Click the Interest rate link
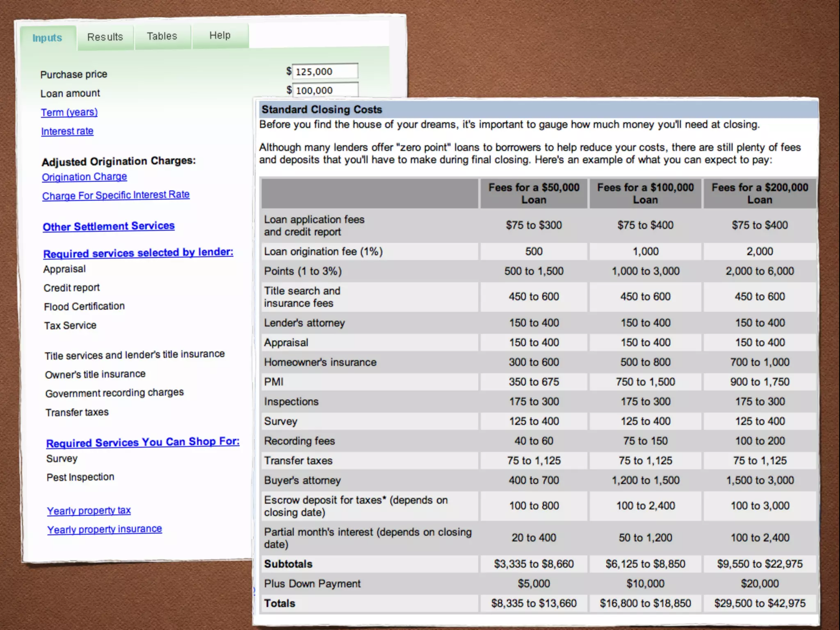The height and width of the screenshot is (630, 840). (67, 131)
